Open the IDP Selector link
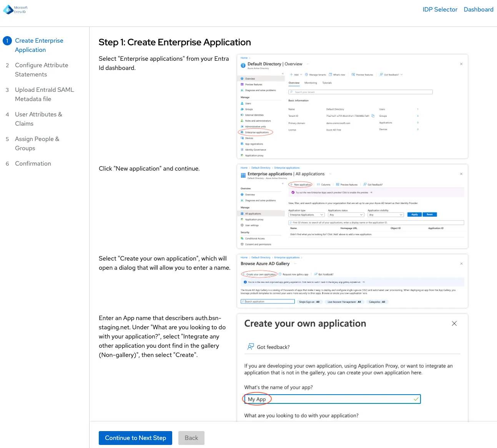Screen dimensions: 497x448 [440, 10]
